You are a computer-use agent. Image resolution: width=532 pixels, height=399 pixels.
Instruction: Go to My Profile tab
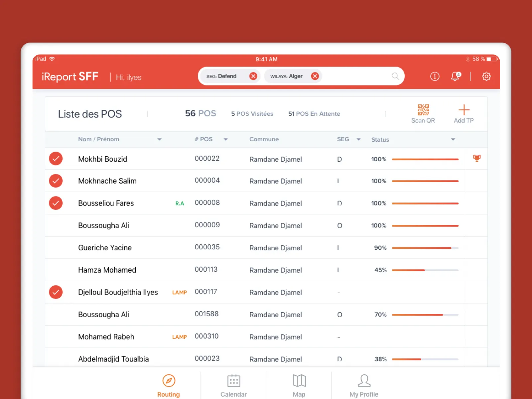click(364, 385)
